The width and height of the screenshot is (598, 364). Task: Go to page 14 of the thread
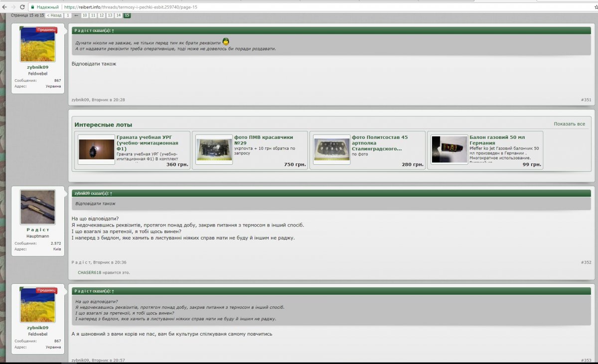coord(119,15)
